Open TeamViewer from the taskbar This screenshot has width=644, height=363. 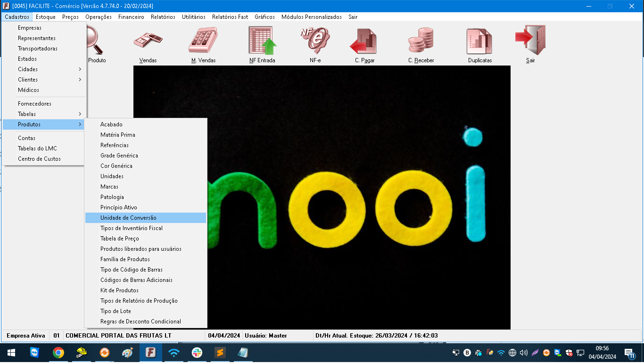[35, 353]
